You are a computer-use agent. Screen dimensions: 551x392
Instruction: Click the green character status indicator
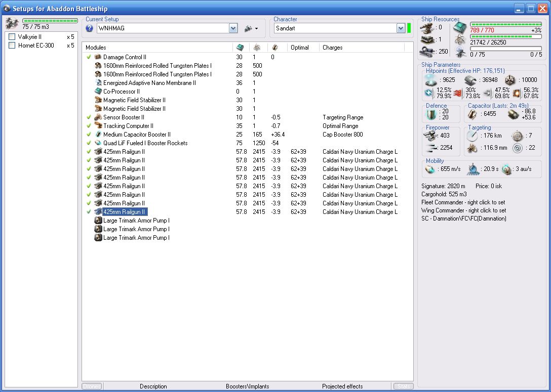(x=409, y=28)
